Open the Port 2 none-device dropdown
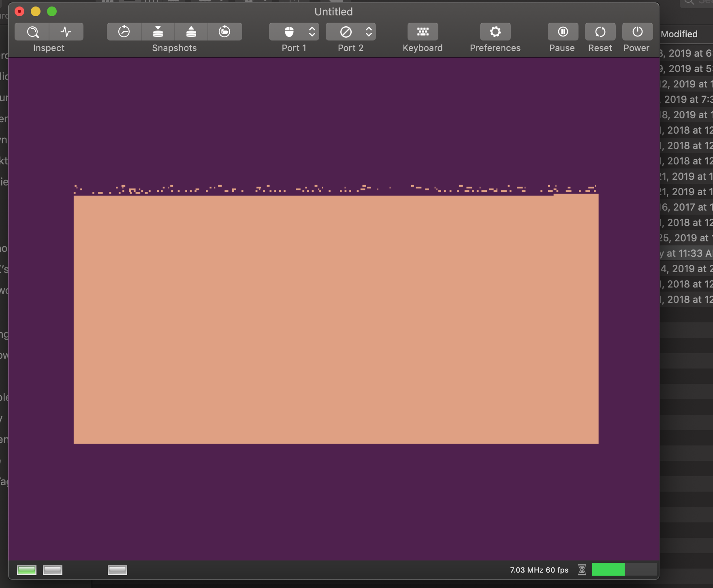 pos(351,32)
